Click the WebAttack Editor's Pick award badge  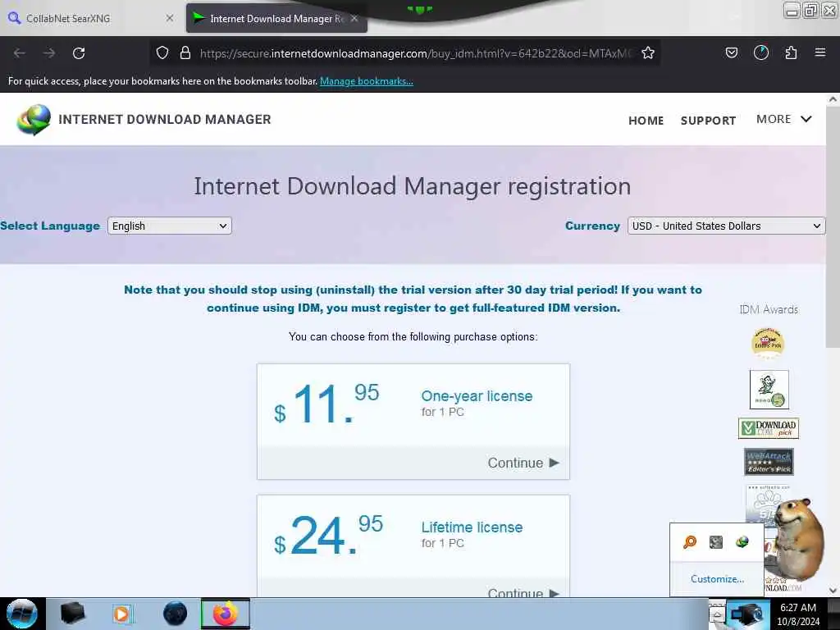[x=769, y=462]
